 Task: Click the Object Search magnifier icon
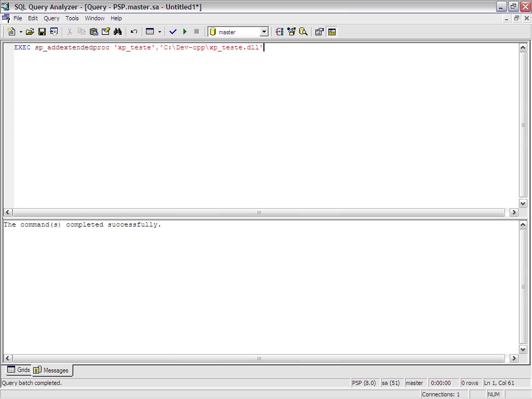303,31
